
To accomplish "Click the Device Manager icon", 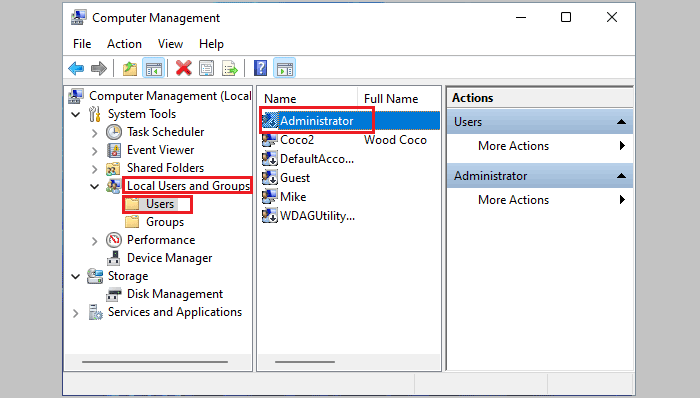I will tap(114, 258).
